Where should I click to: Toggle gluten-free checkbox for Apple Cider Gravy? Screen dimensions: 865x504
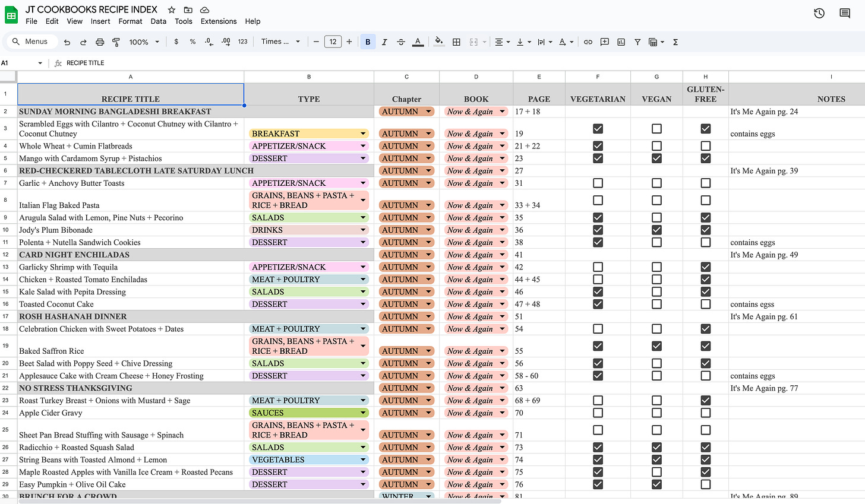click(706, 413)
